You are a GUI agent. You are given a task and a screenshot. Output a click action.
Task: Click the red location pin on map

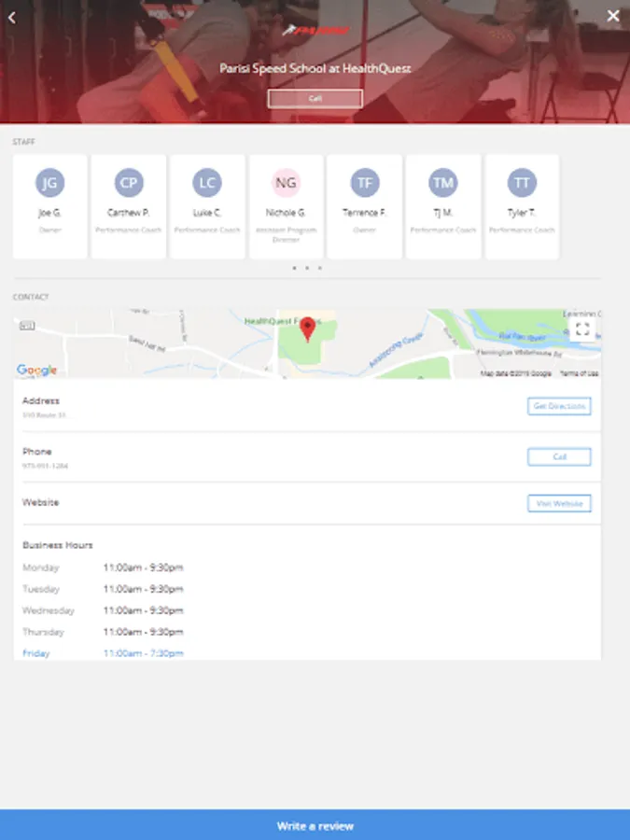[307, 329]
